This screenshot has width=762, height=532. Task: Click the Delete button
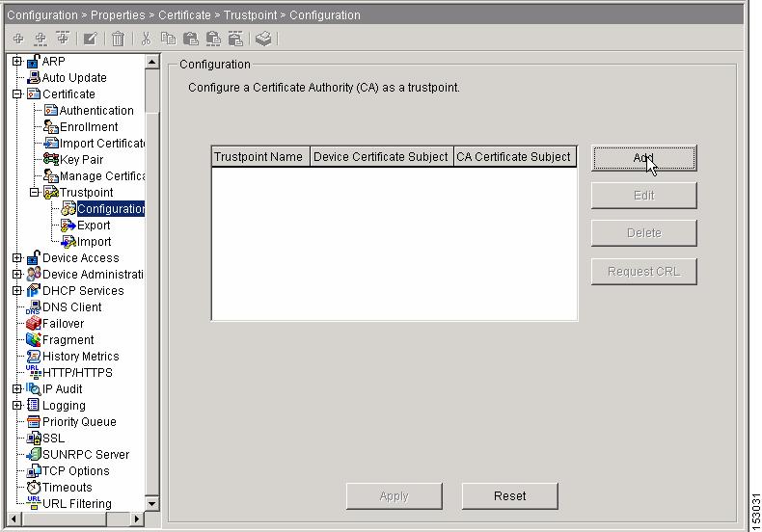click(644, 233)
